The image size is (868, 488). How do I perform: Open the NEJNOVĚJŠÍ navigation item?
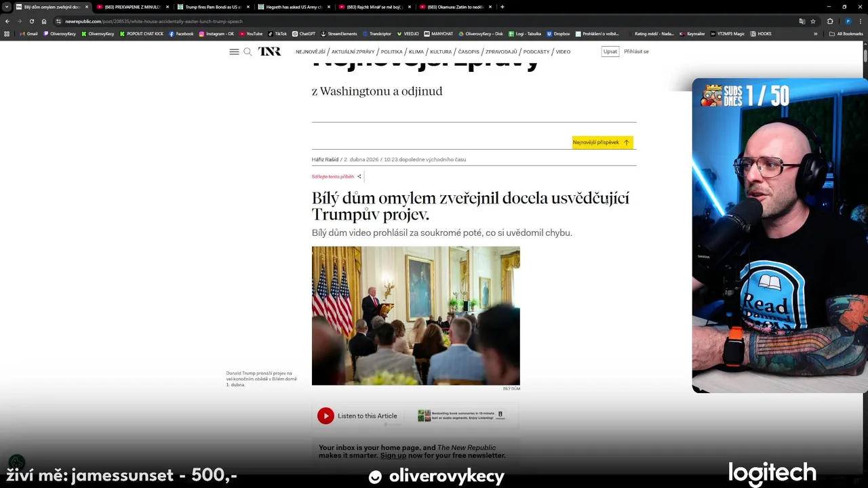pos(311,52)
